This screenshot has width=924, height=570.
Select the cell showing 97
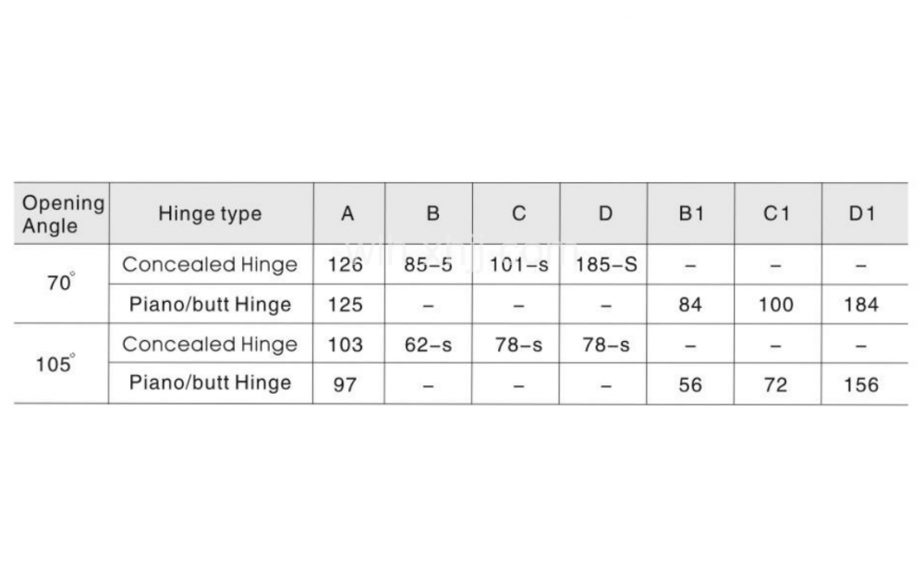click(x=348, y=384)
